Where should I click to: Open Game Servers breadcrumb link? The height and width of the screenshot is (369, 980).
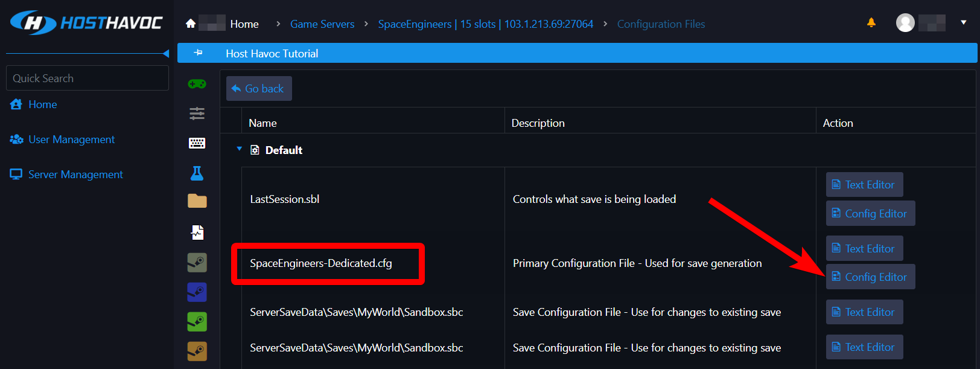(322, 24)
